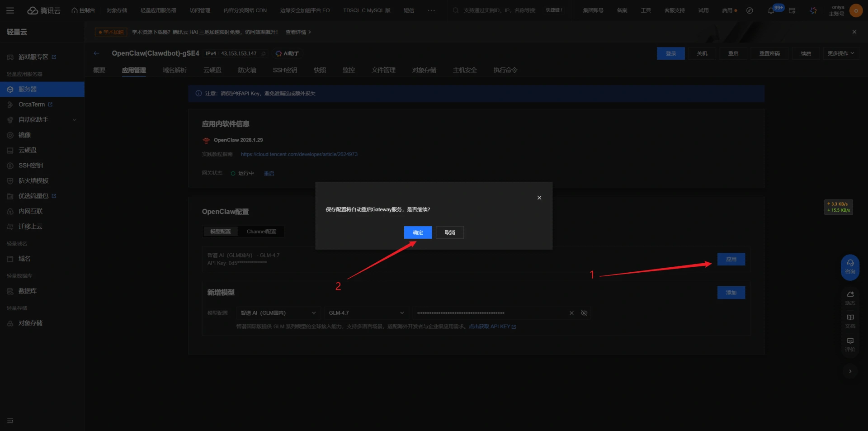Open 咨询 customer support floating button
Viewport: 868px width, 431px height.
[x=850, y=266]
